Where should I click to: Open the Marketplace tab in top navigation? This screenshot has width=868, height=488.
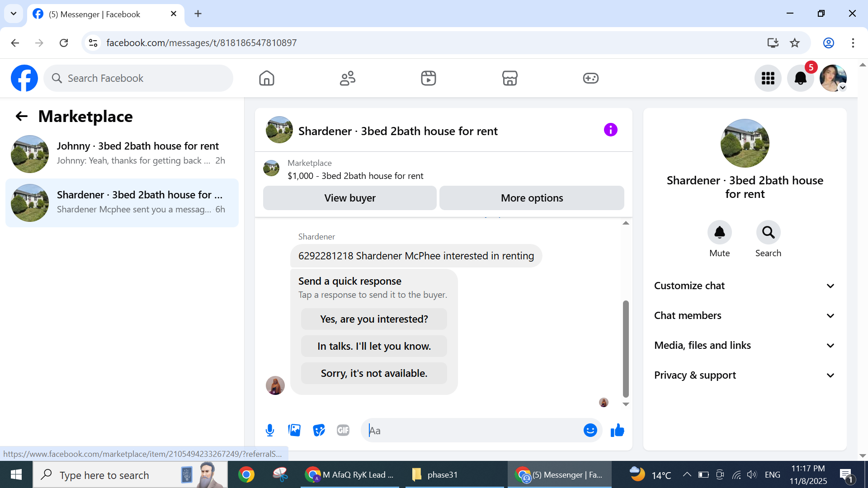(x=509, y=78)
